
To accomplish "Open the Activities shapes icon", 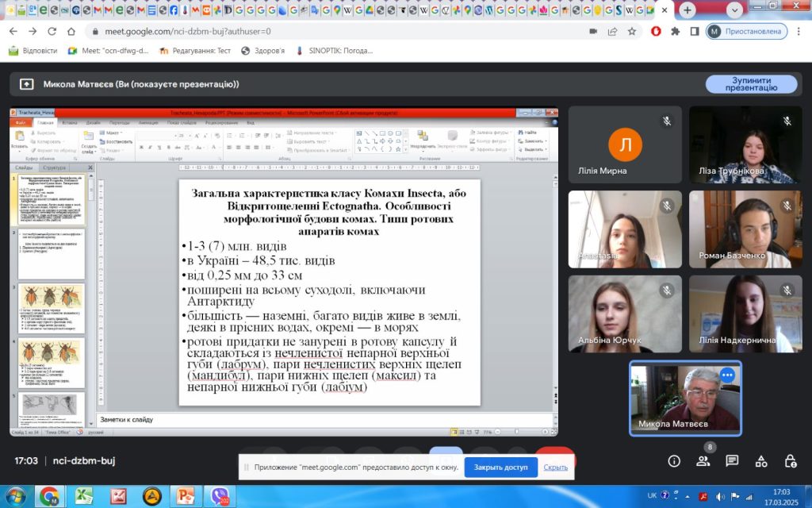I will click(761, 461).
